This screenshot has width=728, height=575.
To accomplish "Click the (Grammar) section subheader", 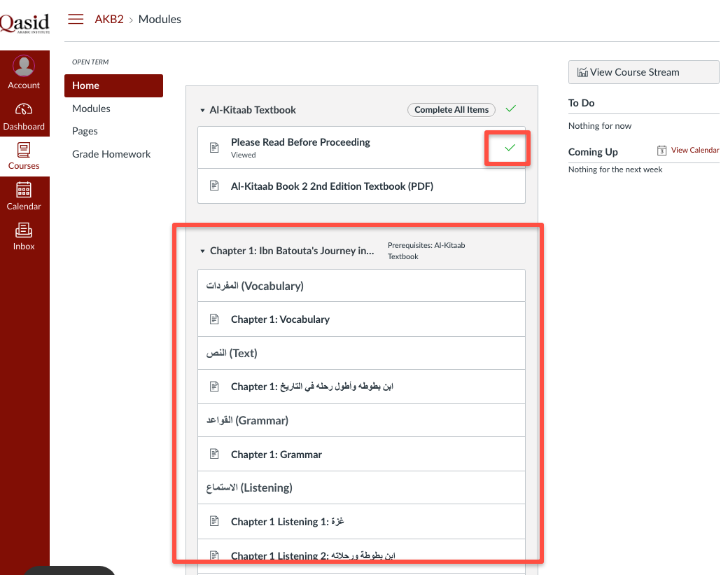I will (x=248, y=420).
